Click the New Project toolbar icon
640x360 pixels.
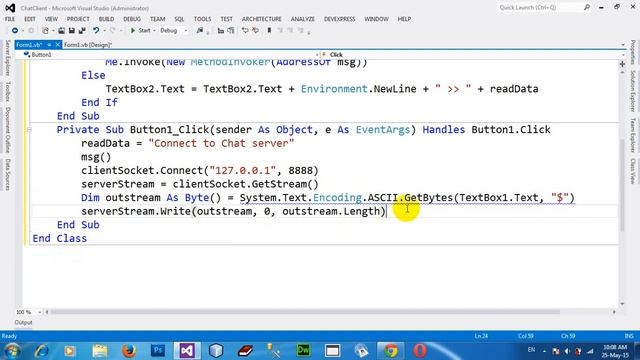pyautogui.click(x=45, y=31)
